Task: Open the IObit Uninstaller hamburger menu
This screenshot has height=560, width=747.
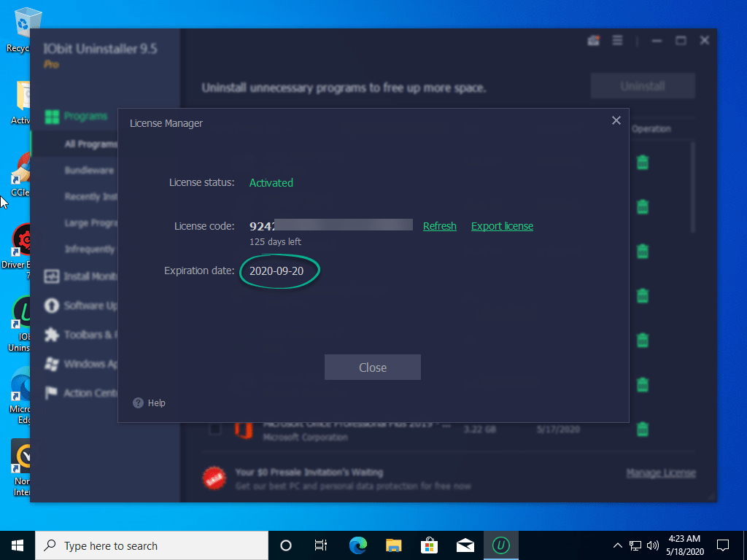Action: tap(617, 41)
